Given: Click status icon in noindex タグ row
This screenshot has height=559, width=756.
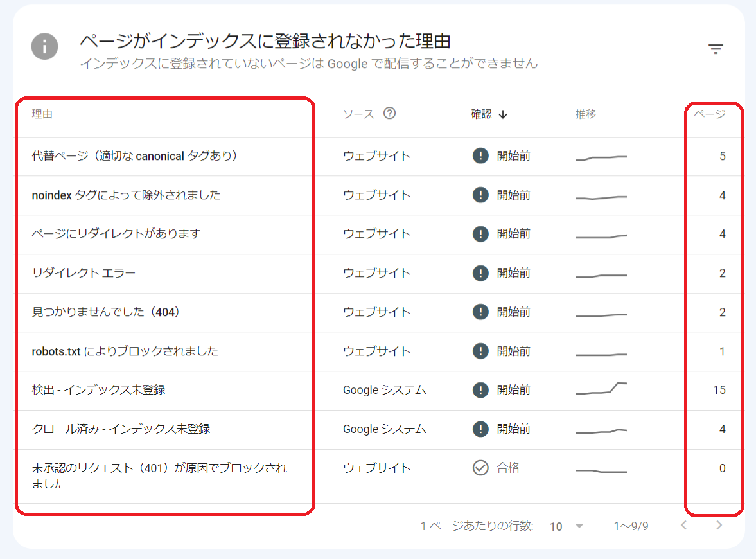Looking at the screenshot, I should pyautogui.click(x=480, y=195).
